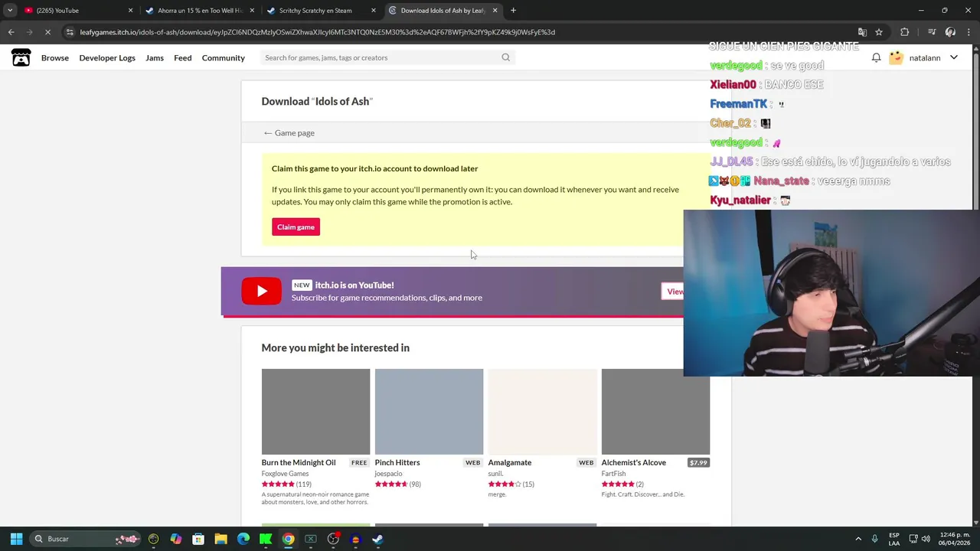Open Chrome profile picture menu

pos(950,32)
